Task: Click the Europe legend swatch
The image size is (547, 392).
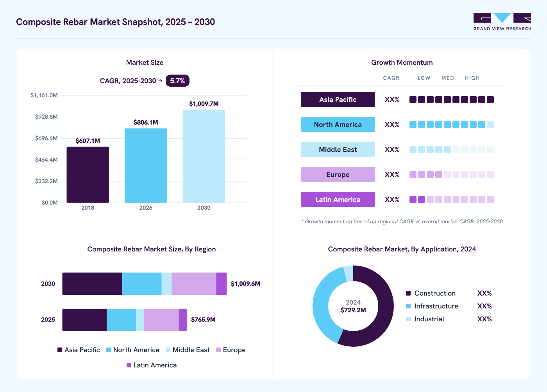Action: tap(218, 350)
